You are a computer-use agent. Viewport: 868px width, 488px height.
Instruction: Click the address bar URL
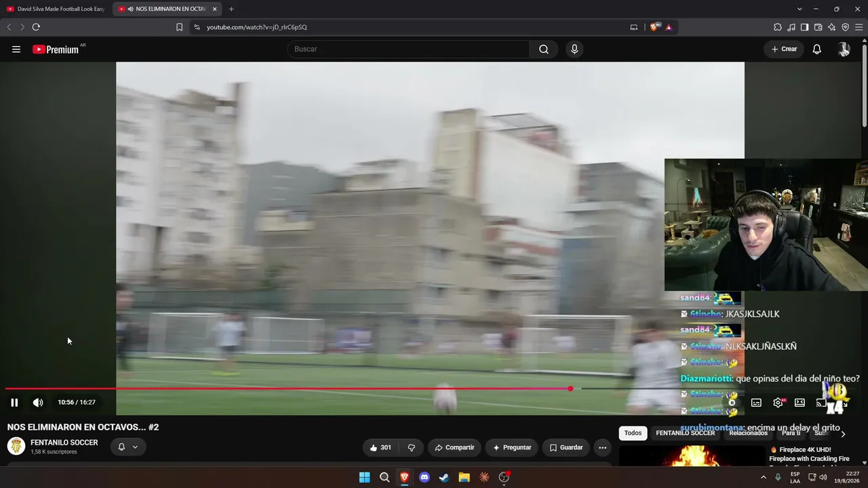[x=257, y=27]
